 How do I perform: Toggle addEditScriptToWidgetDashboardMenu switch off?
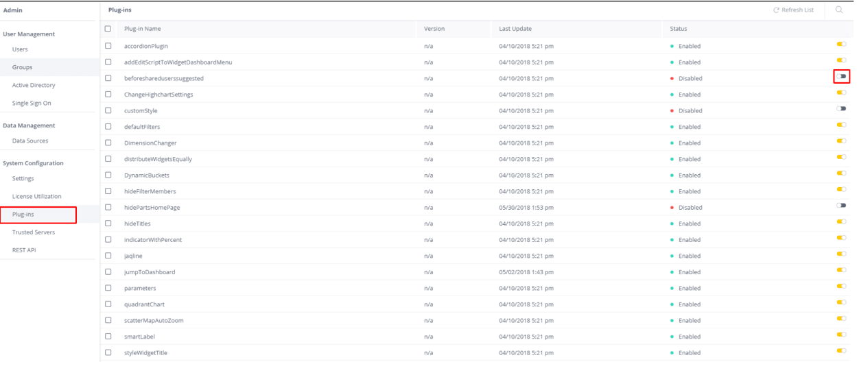pos(841,60)
